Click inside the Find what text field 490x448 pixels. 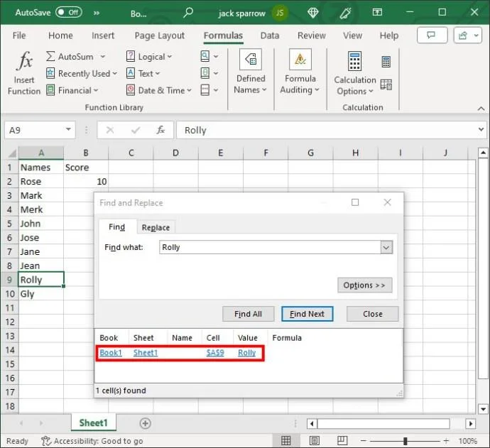click(x=270, y=247)
